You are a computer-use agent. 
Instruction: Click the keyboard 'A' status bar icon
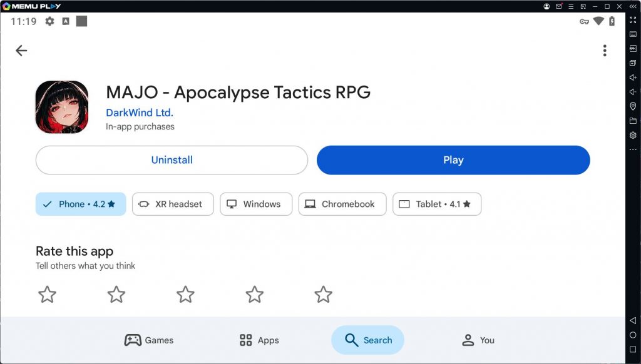(65, 21)
